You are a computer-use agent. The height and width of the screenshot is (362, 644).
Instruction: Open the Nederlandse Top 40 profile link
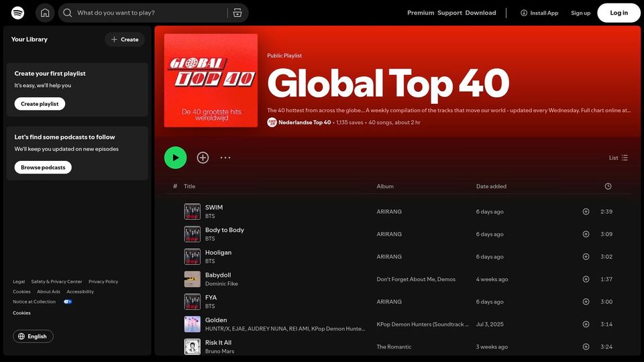click(305, 122)
